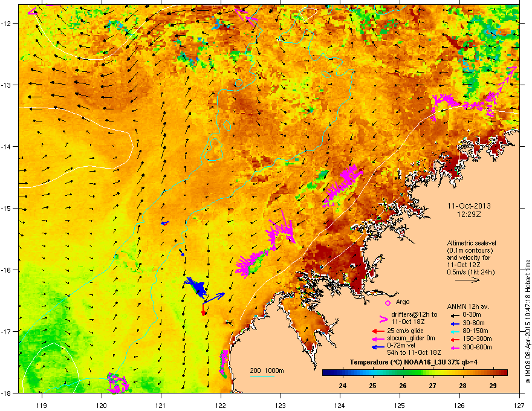532x411 pixels.
Task: Click the date text 11-Oct-2013
Action: [x=469, y=206]
